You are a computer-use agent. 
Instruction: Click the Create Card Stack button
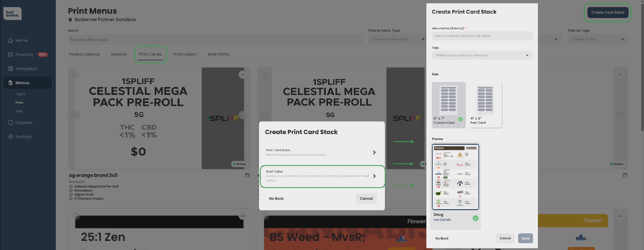(608, 12)
